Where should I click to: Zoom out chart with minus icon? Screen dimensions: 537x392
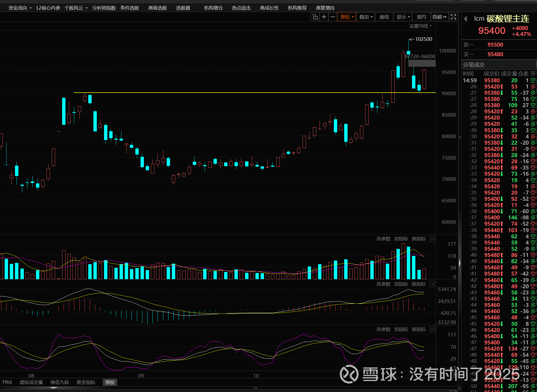333,17
